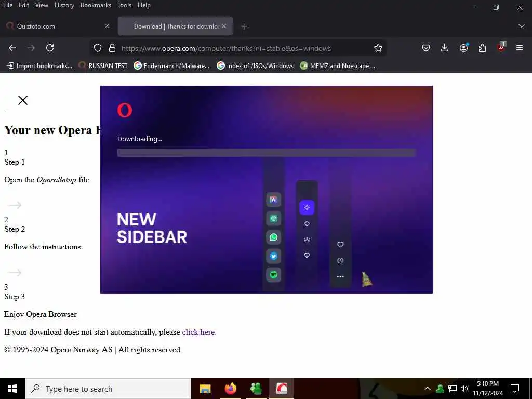Bookmark this page with the star icon
The height and width of the screenshot is (399, 532).
coord(378,48)
